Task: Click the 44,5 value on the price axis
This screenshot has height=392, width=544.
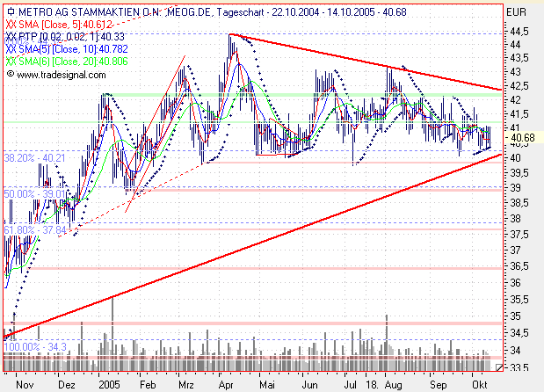Action: click(519, 32)
